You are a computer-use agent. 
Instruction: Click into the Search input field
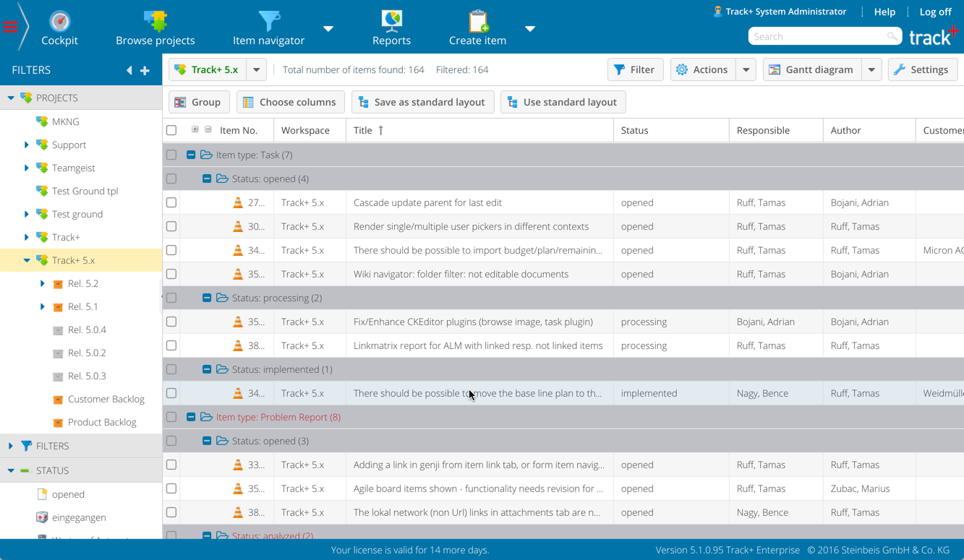click(x=816, y=36)
